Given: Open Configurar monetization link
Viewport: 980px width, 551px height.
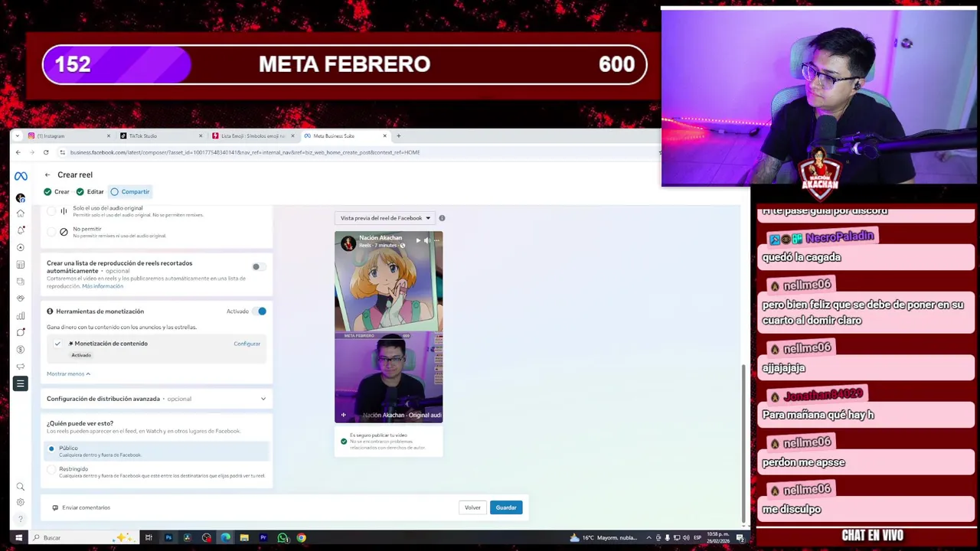Looking at the screenshot, I should coord(247,344).
